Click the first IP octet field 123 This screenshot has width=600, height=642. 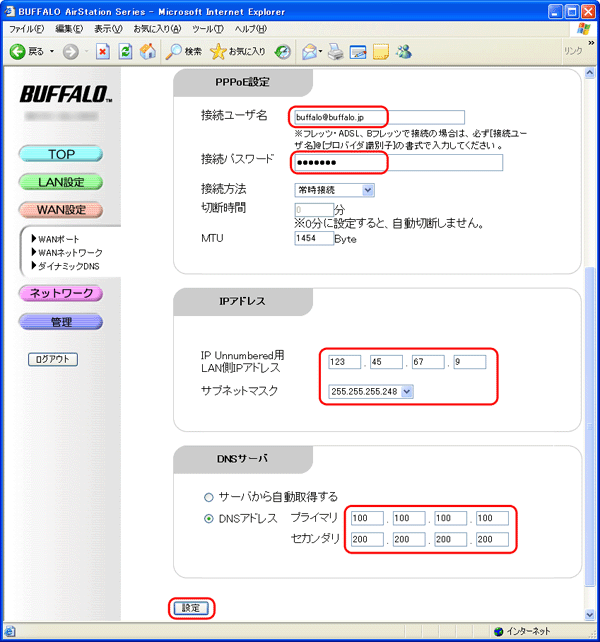[344, 362]
